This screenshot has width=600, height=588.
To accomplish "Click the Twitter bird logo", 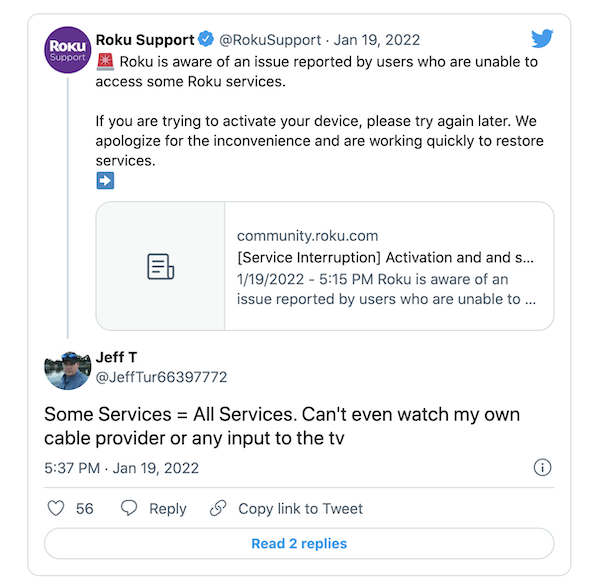I will pos(542,38).
